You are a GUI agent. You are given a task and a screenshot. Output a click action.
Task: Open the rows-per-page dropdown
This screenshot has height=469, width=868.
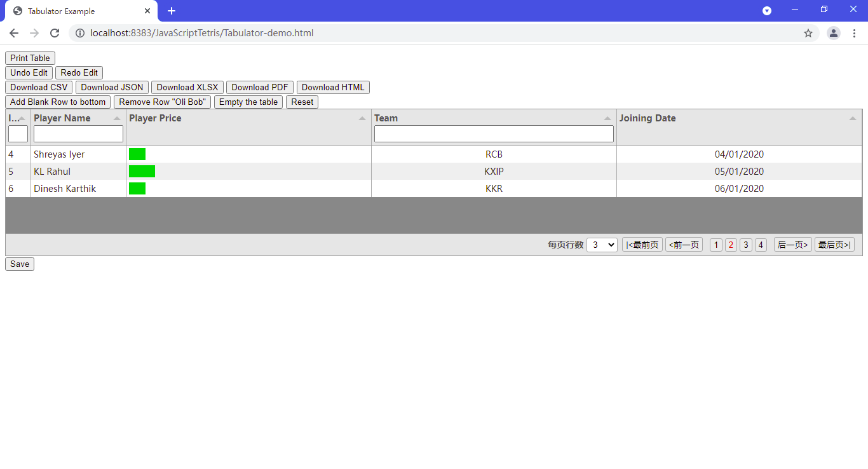[601, 245]
